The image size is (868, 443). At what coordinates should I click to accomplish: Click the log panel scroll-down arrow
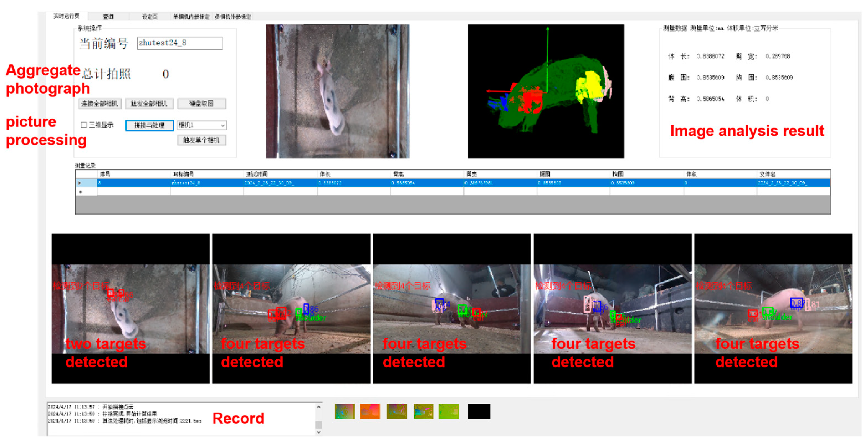[319, 432]
